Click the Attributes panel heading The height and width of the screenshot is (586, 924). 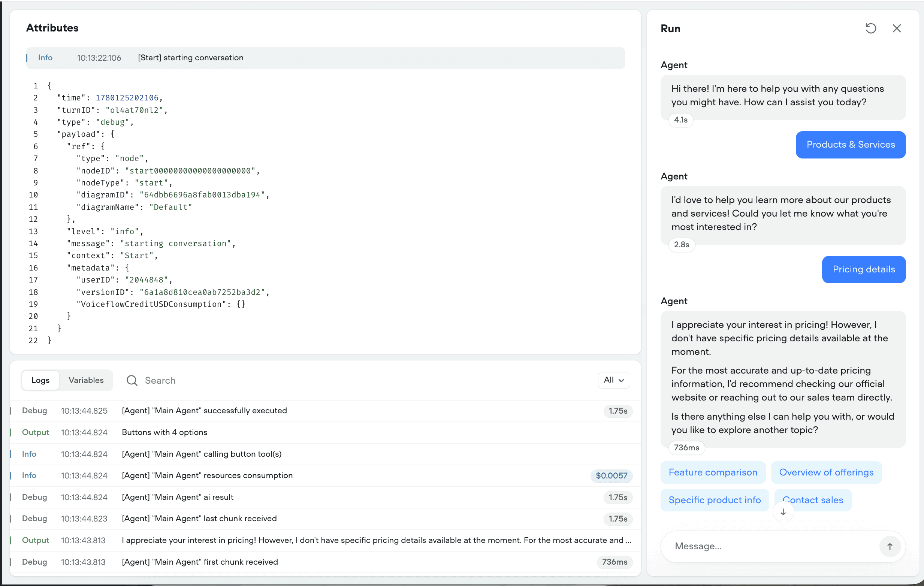[52, 28]
